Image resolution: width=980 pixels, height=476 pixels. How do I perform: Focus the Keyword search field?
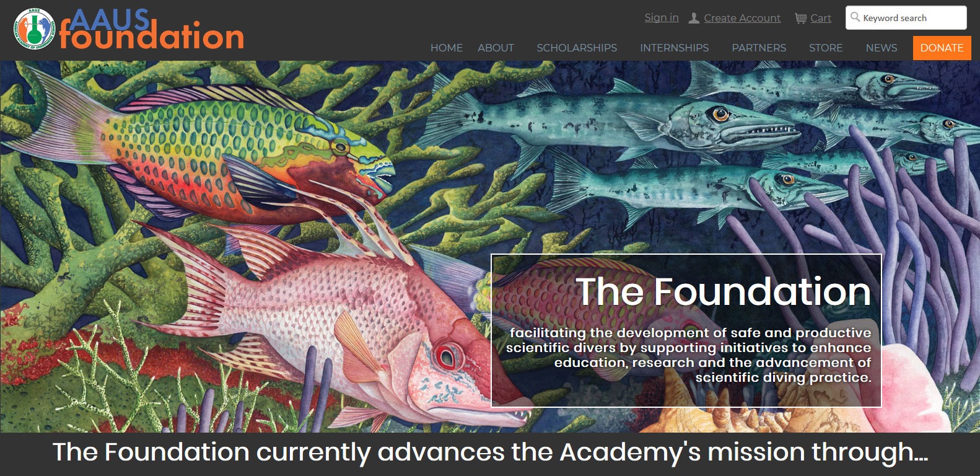pos(906,17)
